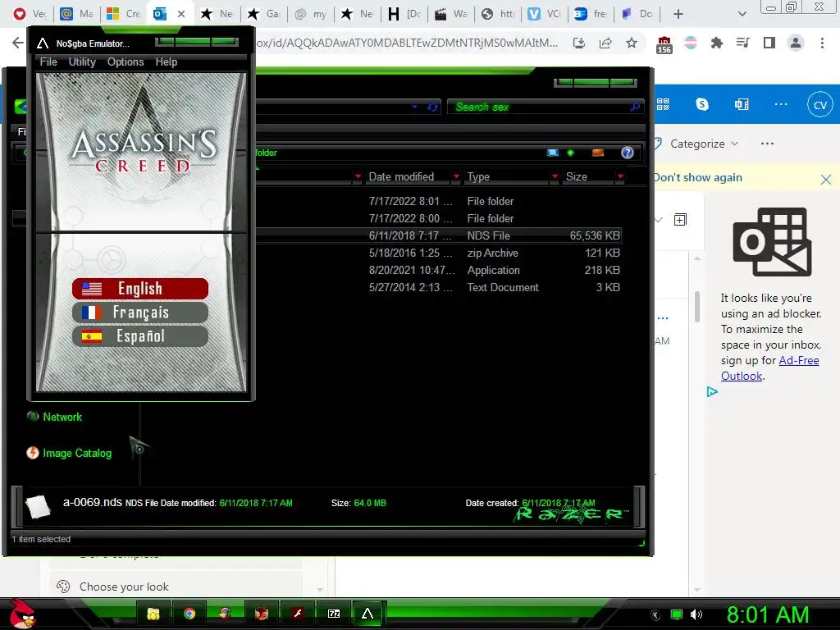Click Choose your look in Outlook
This screenshot has height=630, width=840.
tap(124, 587)
